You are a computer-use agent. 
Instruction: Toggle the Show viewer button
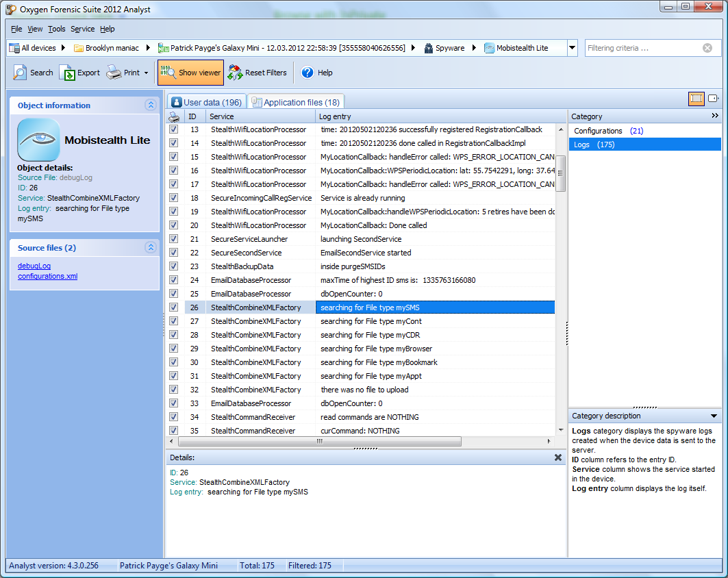(x=190, y=73)
